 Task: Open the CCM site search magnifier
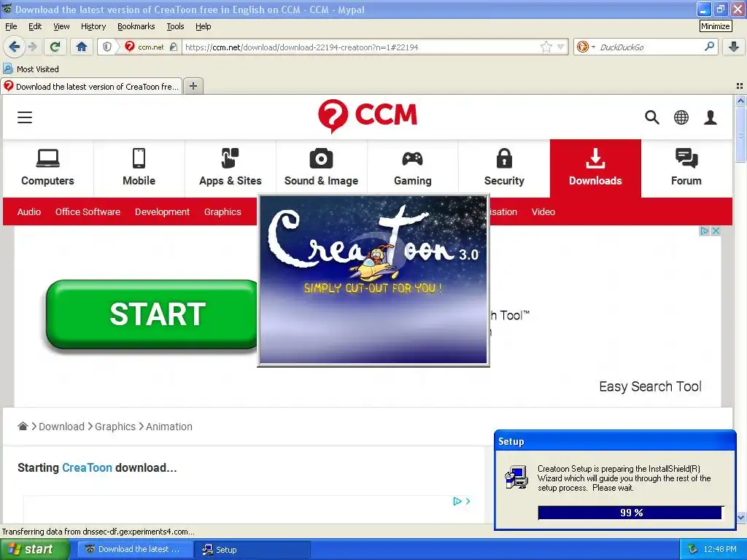point(651,117)
